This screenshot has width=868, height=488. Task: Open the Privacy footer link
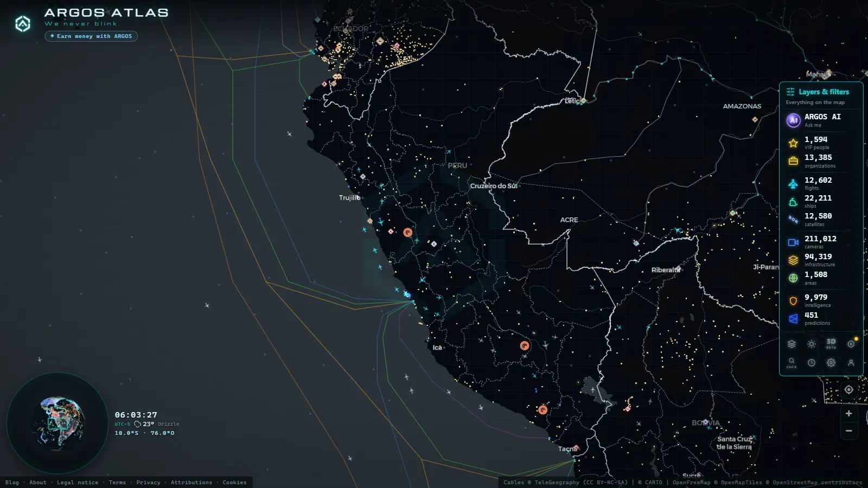(x=148, y=483)
